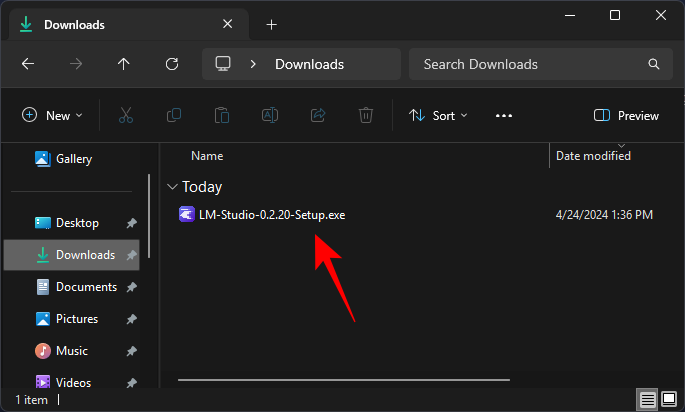Screen dimensions: 685x412
Task: Switch to details view layout icon
Action: tap(647, 399)
